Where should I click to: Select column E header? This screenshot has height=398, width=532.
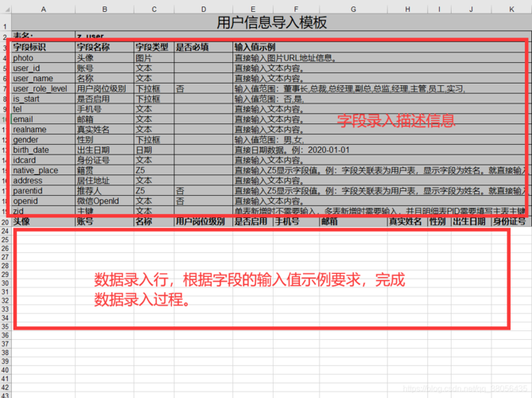[253, 10]
